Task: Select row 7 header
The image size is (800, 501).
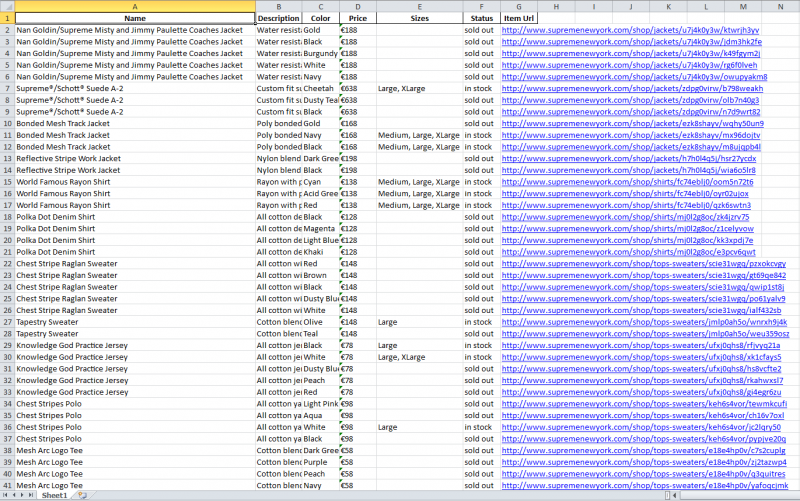Action: (7, 88)
